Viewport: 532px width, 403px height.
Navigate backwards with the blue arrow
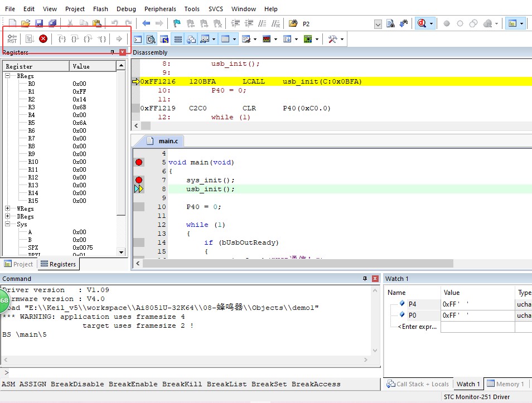[146, 23]
